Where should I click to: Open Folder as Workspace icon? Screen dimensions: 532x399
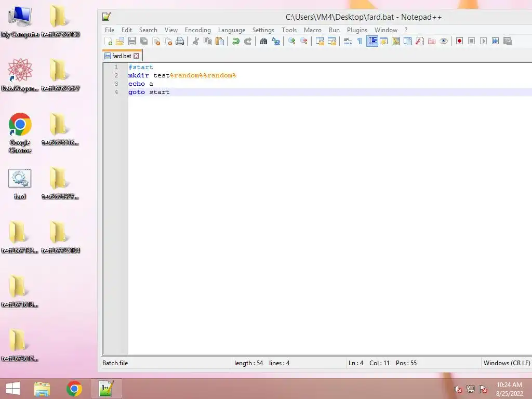[x=432, y=42]
